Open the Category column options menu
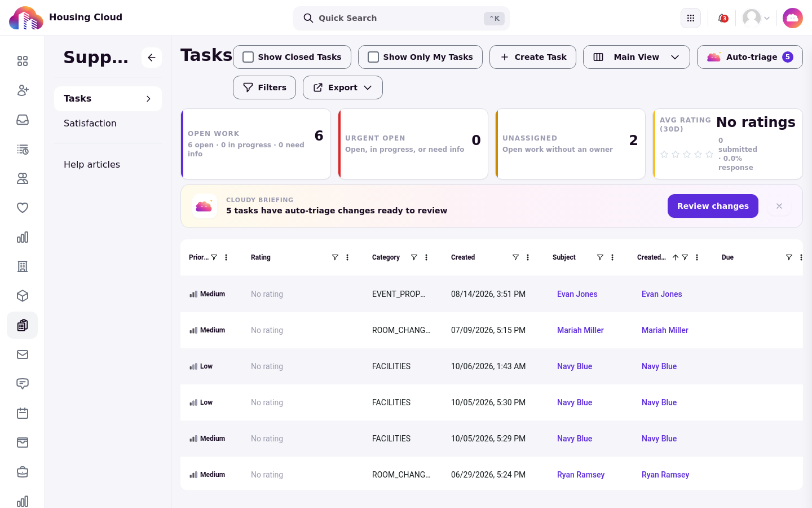 coord(426,257)
